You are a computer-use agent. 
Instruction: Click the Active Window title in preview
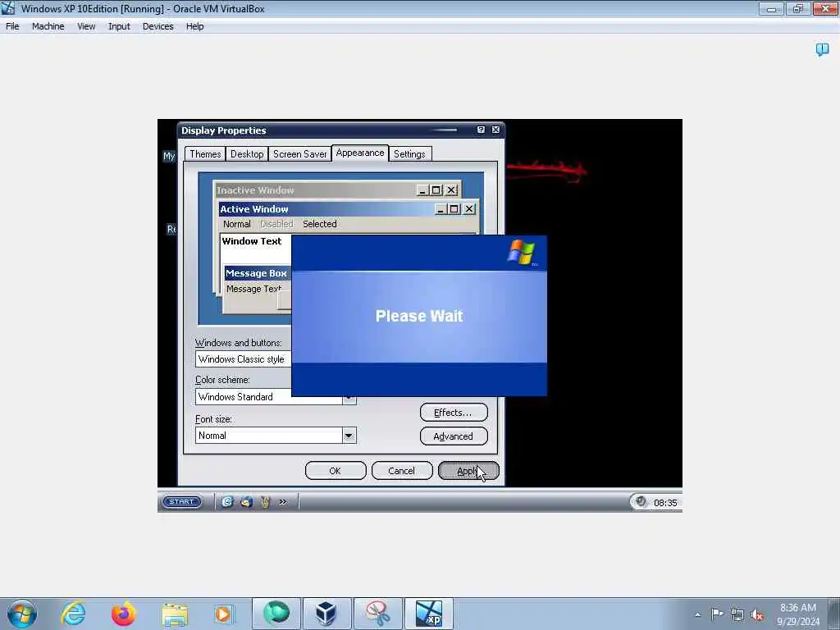point(254,209)
